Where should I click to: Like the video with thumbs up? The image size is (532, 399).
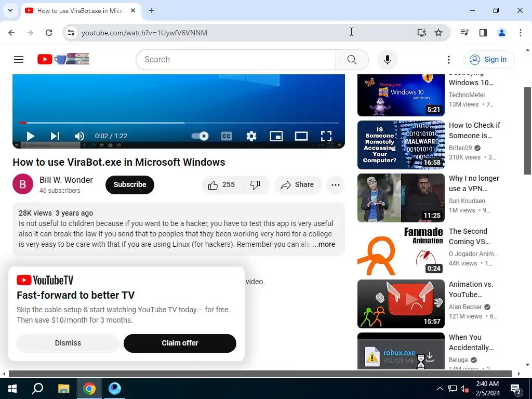222,184
